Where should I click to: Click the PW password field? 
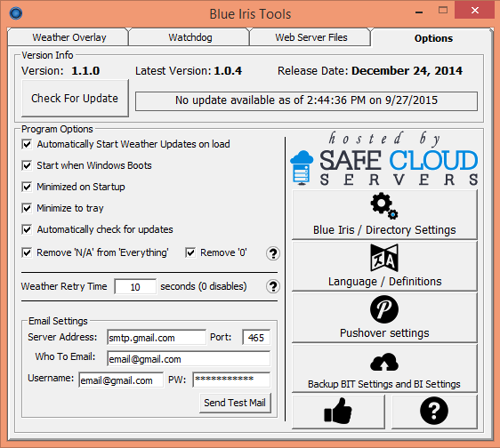231,380
